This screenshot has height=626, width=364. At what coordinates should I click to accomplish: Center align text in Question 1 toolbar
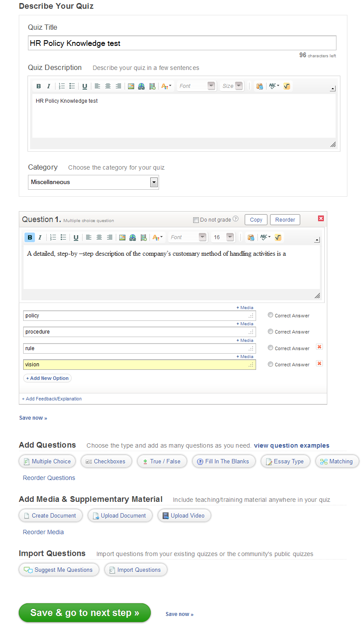(99, 237)
